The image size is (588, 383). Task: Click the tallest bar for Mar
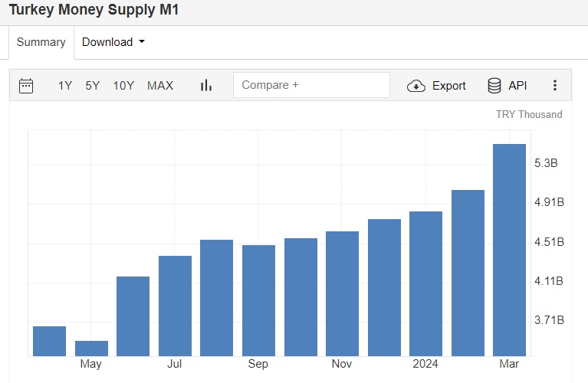[509, 250]
